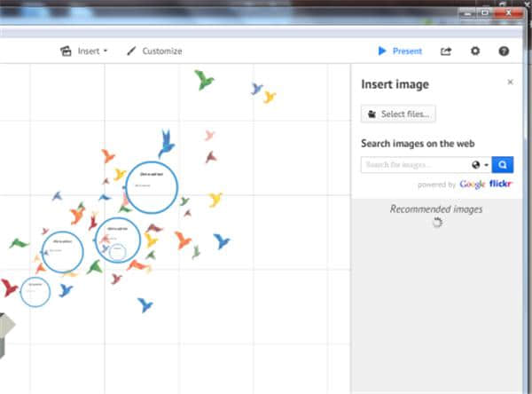
Task: Open the share prezi icon
Action: pos(446,51)
